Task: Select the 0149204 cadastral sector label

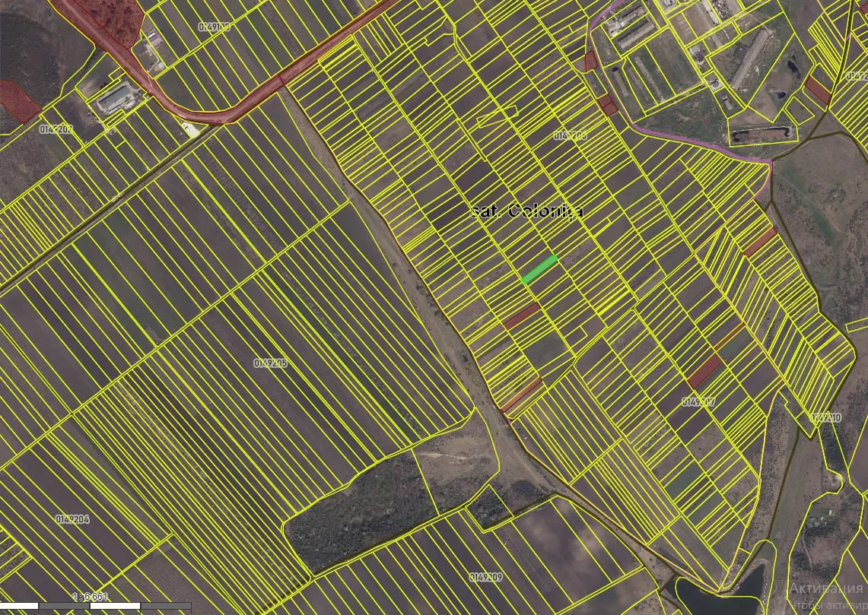Action: coord(72,519)
